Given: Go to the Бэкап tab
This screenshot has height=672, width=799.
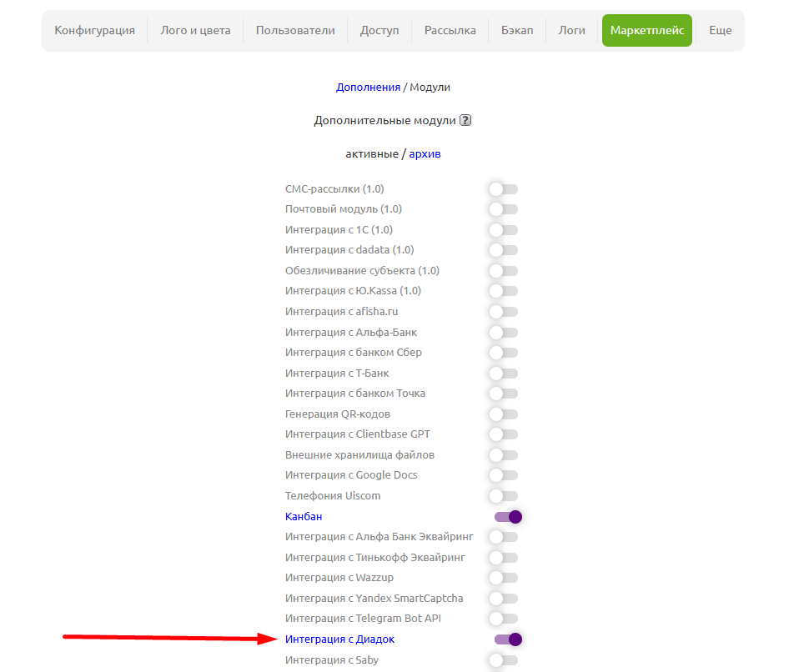Looking at the screenshot, I should click(517, 30).
